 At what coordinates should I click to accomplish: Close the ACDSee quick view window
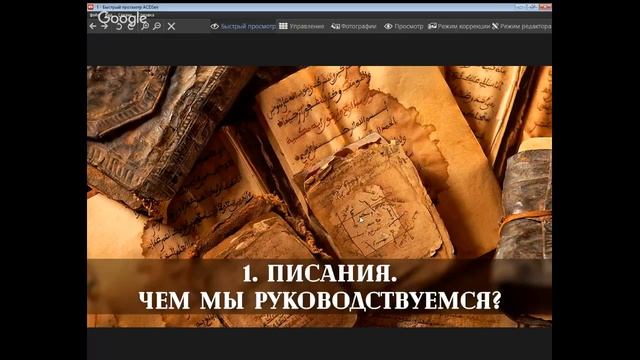point(545,7)
